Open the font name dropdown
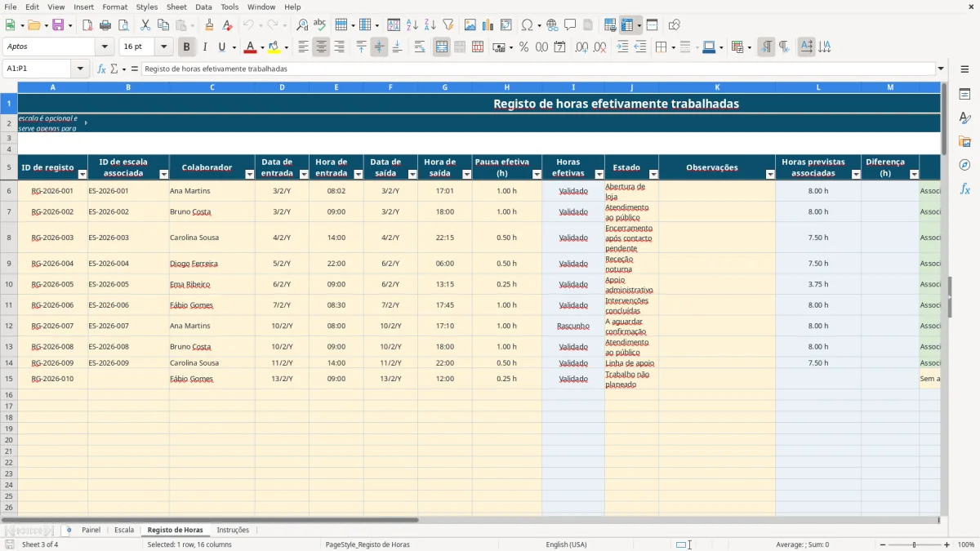The width and height of the screenshot is (980, 551). pos(105,47)
